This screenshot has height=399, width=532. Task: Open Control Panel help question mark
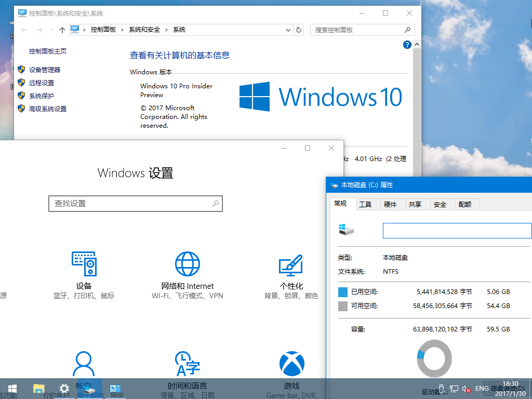coord(407,45)
